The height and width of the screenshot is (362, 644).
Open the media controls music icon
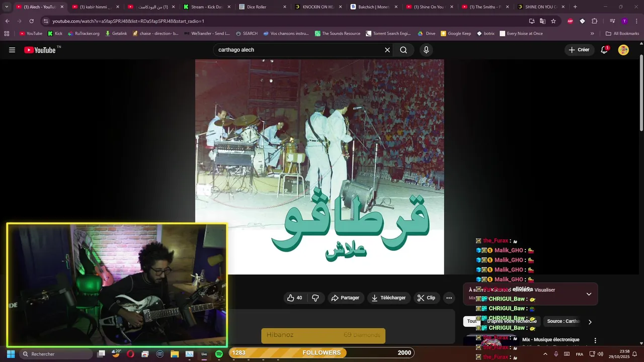click(x=612, y=21)
